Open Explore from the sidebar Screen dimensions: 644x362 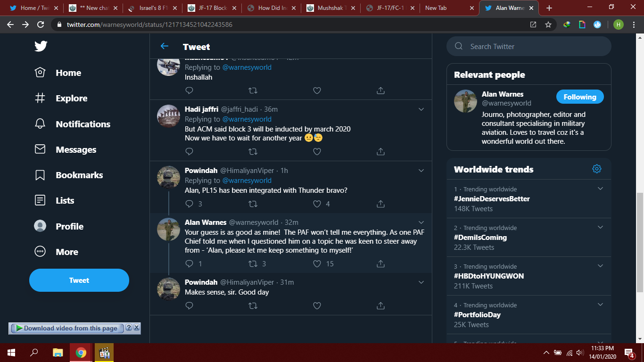(x=61, y=98)
